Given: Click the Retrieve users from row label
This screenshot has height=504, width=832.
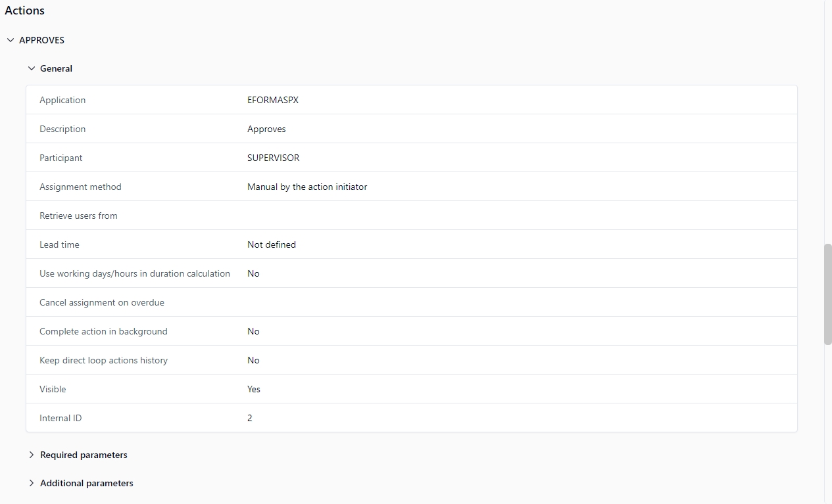Looking at the screenshot, I should point(78,216).
